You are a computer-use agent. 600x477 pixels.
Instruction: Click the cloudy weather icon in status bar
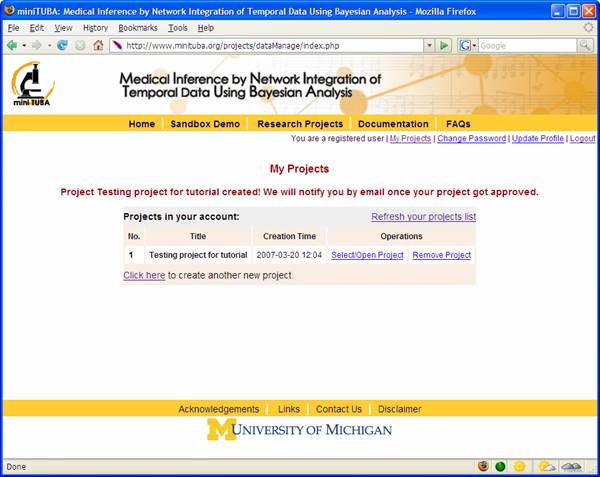[x=571, y=466]
